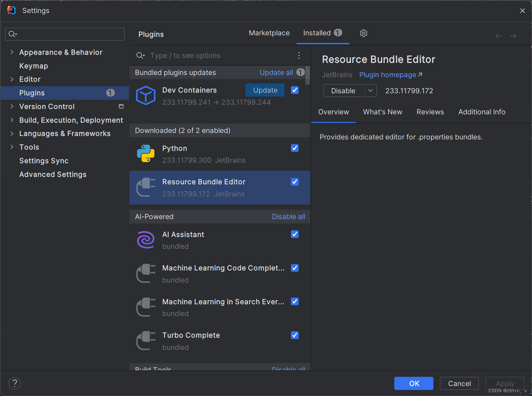Click the back navigation arrow
This screenshot has width=532, height=396.
coord(499,36)
